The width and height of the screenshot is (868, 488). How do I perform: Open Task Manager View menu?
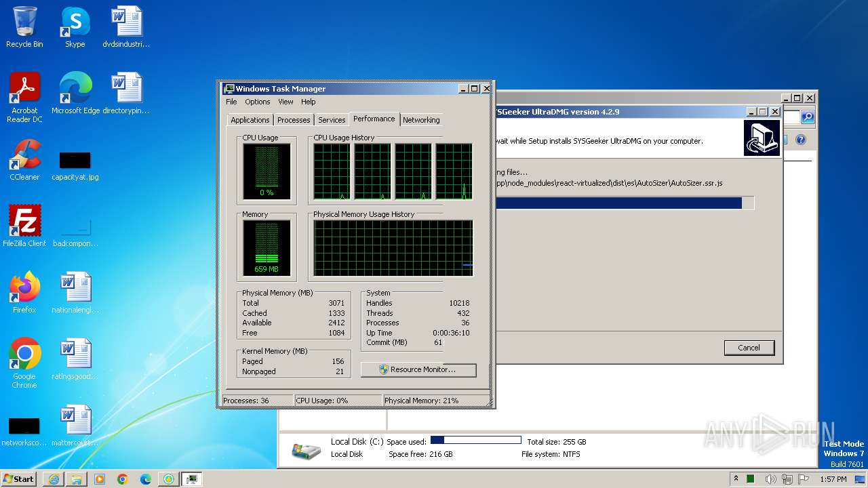click(x=285, y=102)
